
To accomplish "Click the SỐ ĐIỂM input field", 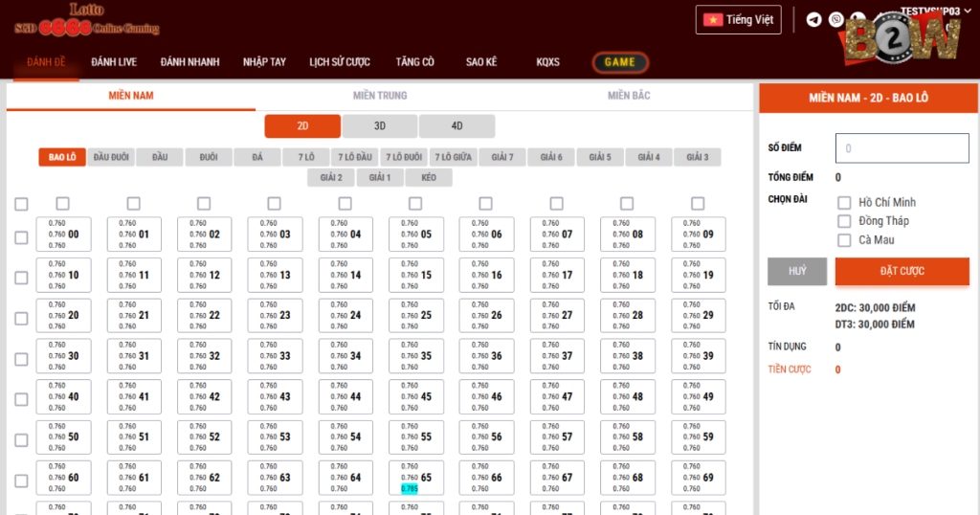I will tap(902, 148).
